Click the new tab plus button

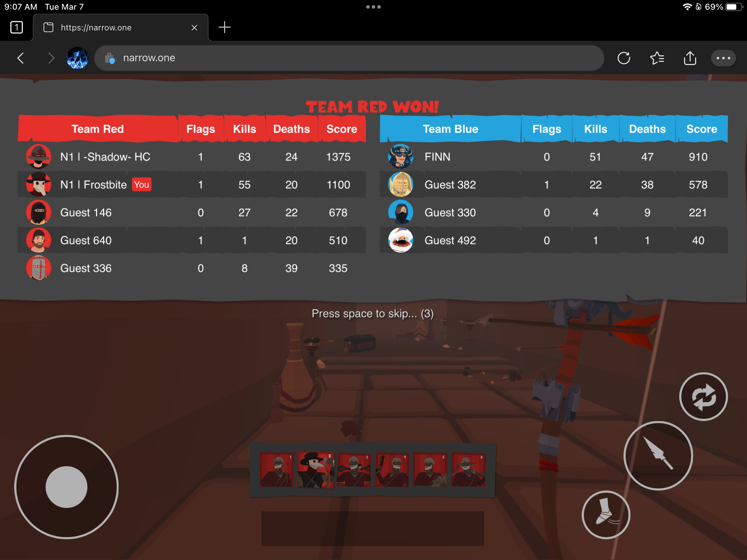[225, 27]
